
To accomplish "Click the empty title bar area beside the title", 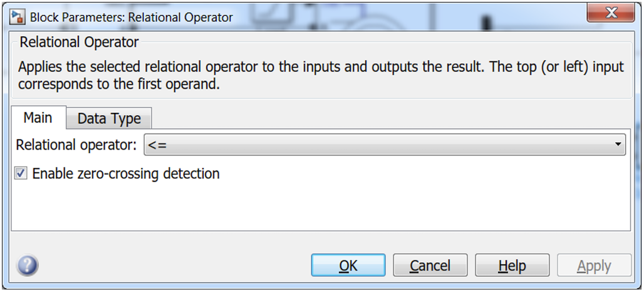I will [407, 15].
